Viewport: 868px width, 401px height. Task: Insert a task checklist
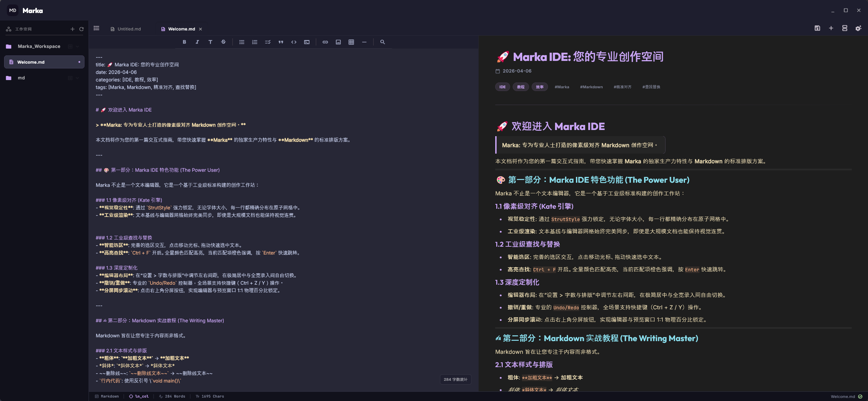[x=268, y=42]
